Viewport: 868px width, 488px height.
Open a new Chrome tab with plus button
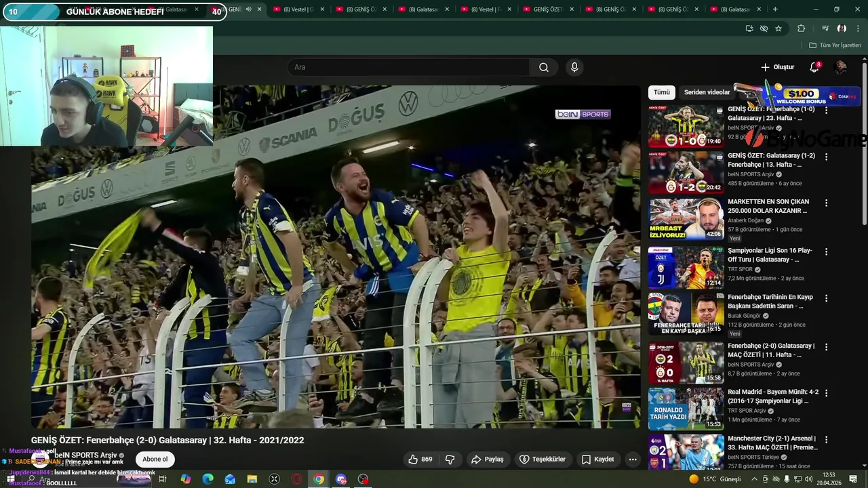pos(775,9)
